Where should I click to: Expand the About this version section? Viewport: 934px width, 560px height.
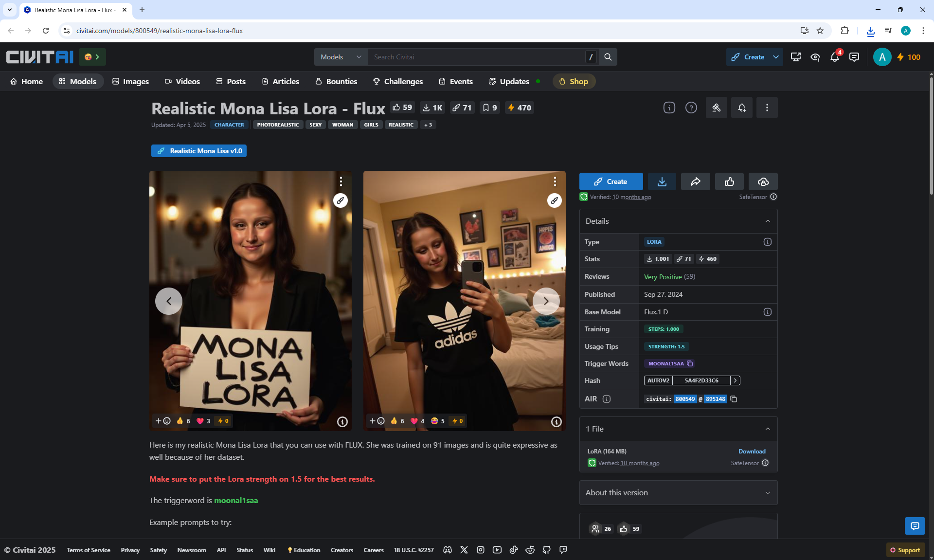(678, 492)
